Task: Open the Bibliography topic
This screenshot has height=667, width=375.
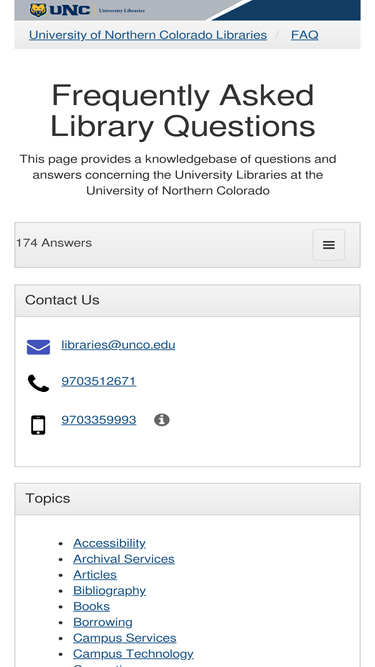Action: tap(109, 590)
